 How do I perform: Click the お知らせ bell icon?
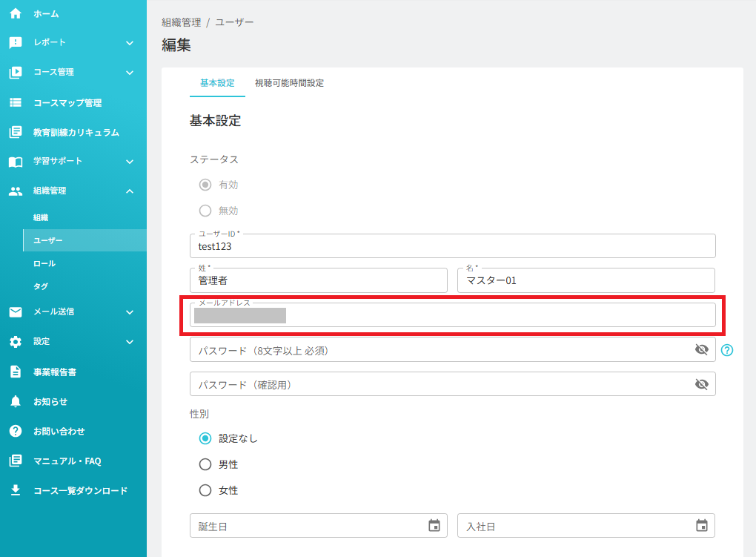pos(16,401)
